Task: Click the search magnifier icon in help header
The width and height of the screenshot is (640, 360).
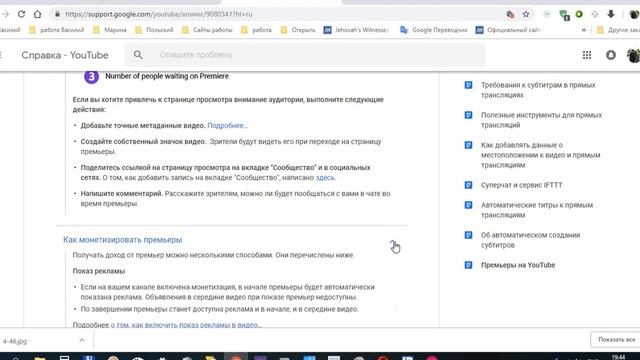Action: (x=138, y=55)
